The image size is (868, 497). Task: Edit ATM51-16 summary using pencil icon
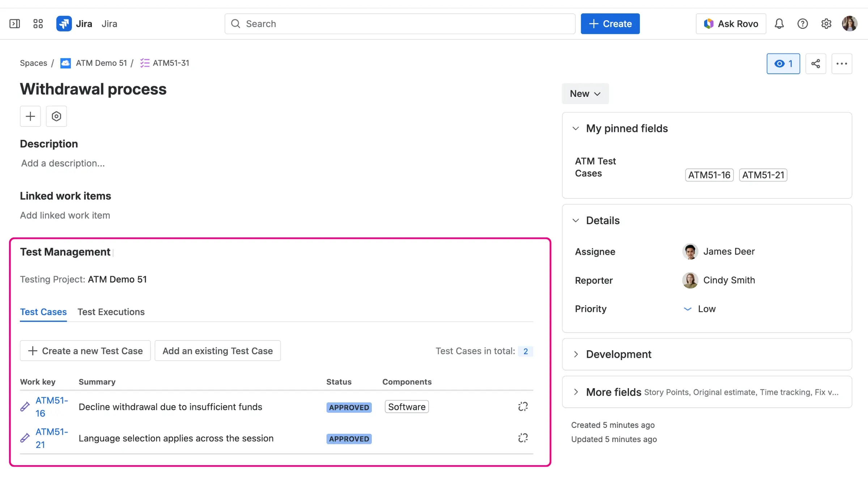point(25,406)
